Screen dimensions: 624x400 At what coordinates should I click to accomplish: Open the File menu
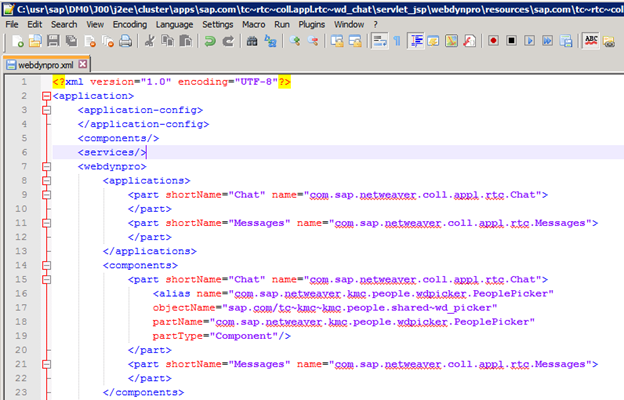tap(12, 25)
